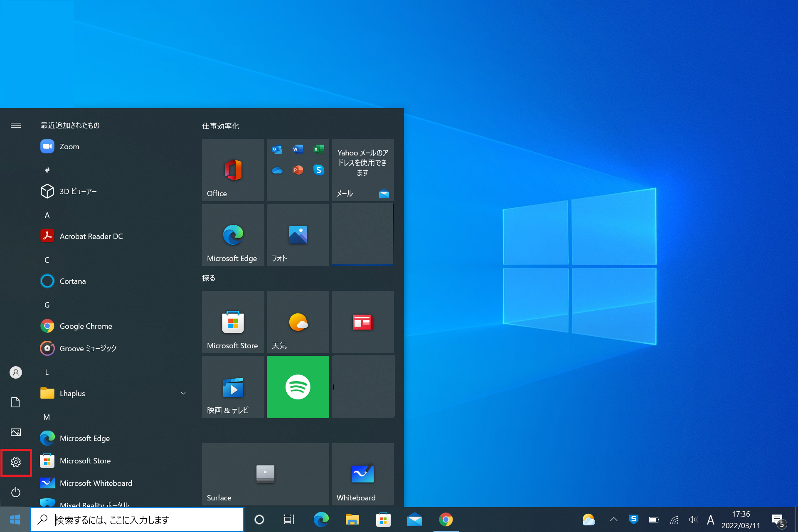Image resolution: width=798 pixels, height=532 pixels.
Task: Open Groove ミュージック app
Action: pos(112,348)
